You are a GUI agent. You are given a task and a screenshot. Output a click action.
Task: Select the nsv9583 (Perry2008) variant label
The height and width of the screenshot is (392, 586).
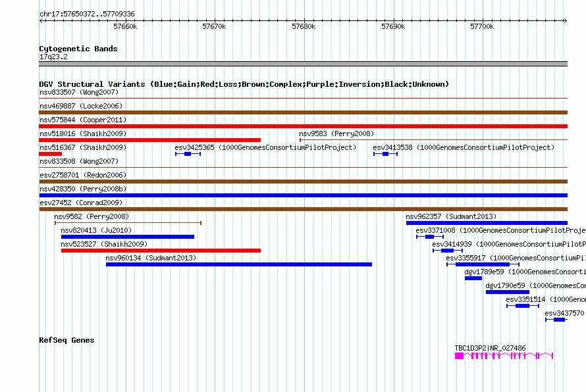point(336,134)
